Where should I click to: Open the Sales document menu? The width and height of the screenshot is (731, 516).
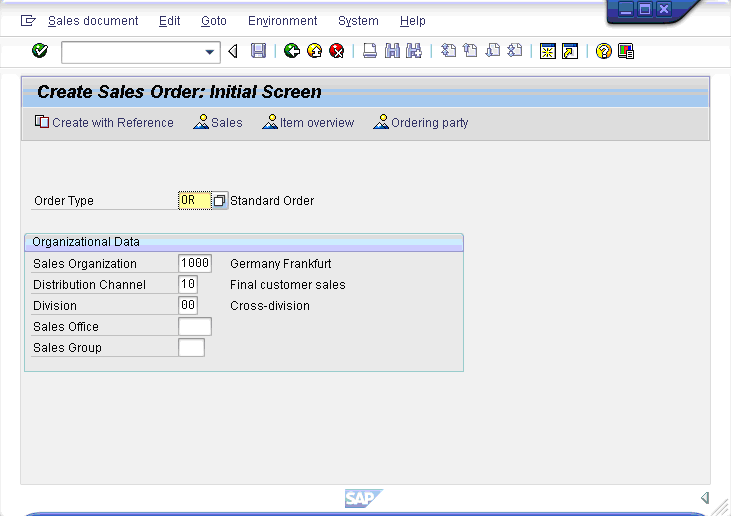pos(94,21)
